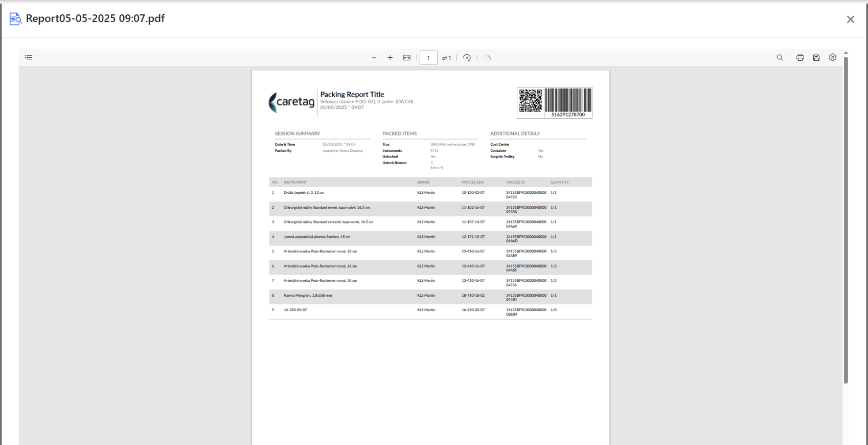The image size is (868, 445).
Task: Click the scrollbar up arrow
Action: pos(846,53)
